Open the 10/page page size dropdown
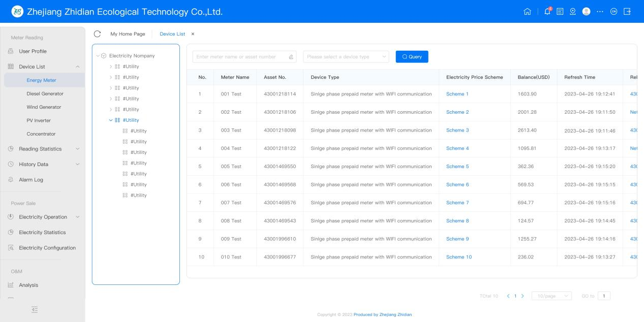Viewport: 644px width, 322px height. tap(551, 296)
